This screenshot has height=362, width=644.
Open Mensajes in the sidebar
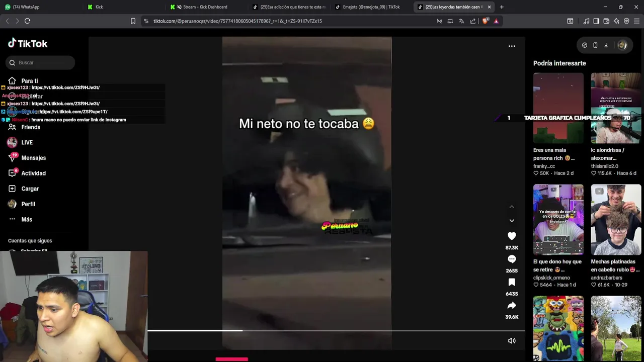click(27, 158)
